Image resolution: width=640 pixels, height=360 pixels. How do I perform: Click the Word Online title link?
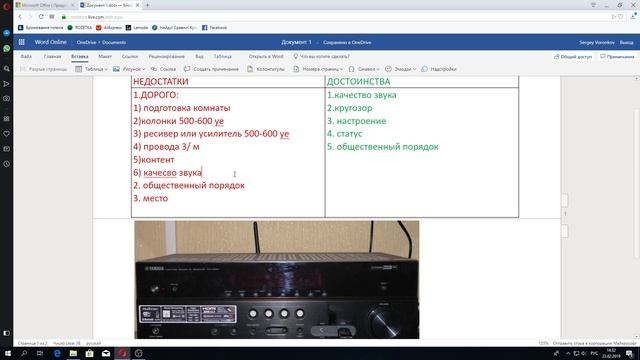click(50, 42)
